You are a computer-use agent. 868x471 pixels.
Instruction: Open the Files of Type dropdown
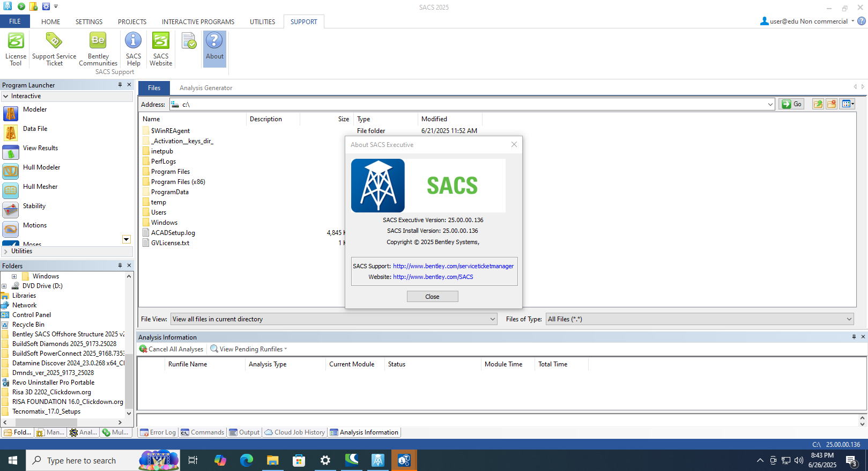point(849,319)
